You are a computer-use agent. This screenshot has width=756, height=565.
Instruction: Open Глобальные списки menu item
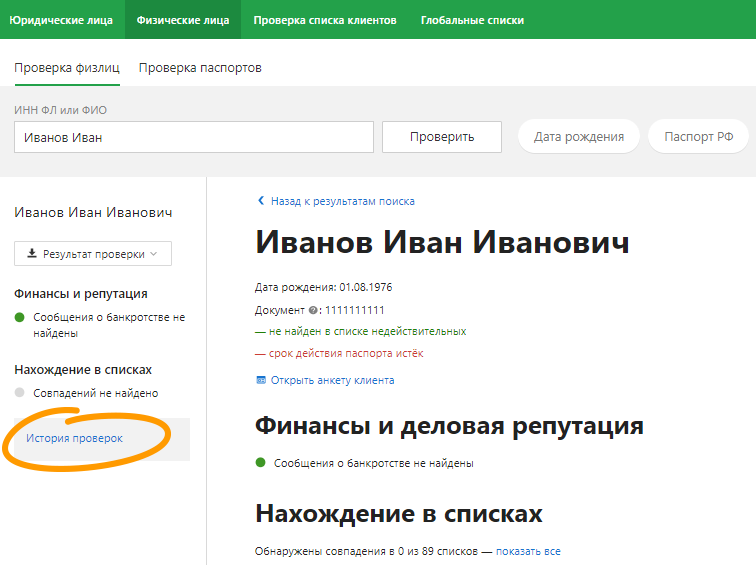point(472,20)
